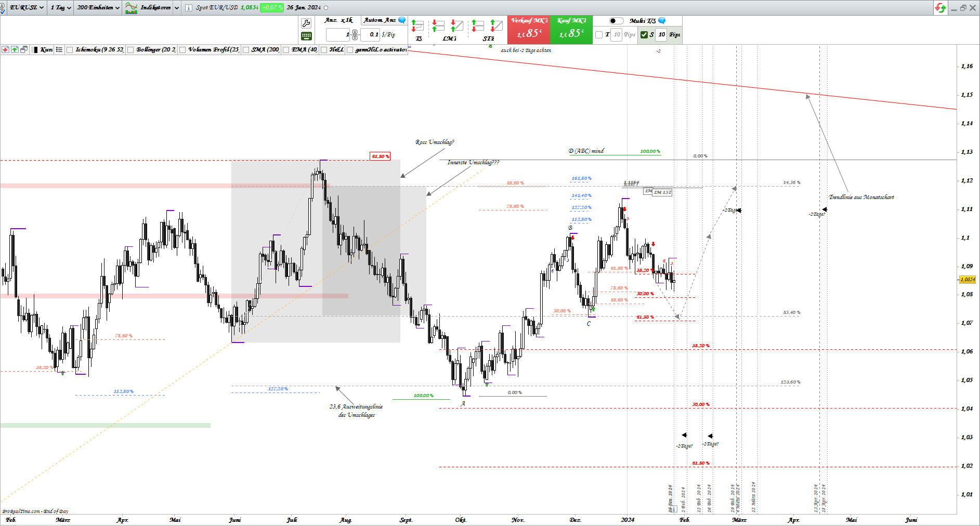980x526 pixels.
Task: Click the Indikatoren chart icon
Action: 131,8
